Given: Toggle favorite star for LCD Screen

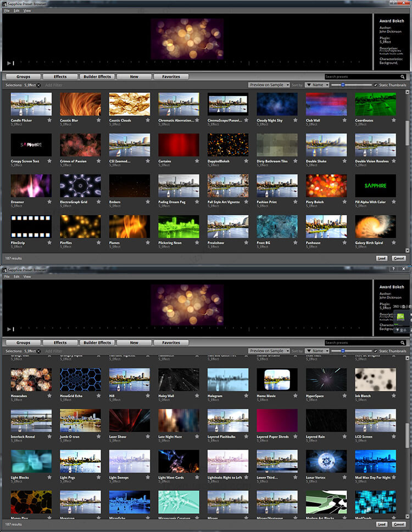Looking at the screenshot, I should (x=394, y=436).
